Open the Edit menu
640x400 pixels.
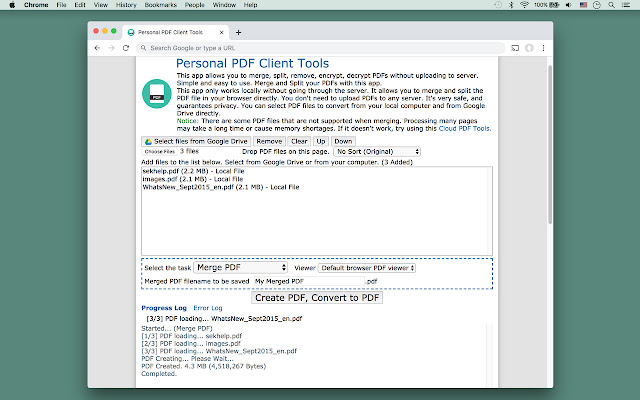click(80, 5)
